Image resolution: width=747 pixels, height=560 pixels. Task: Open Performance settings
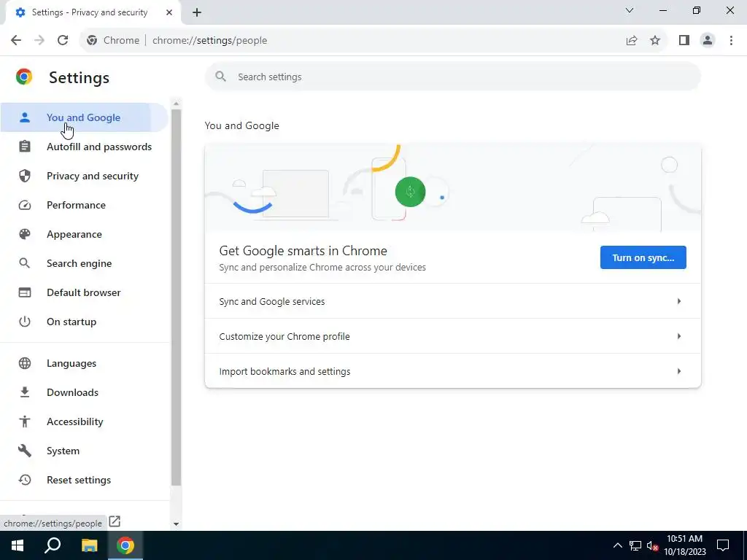coord(85,205)
